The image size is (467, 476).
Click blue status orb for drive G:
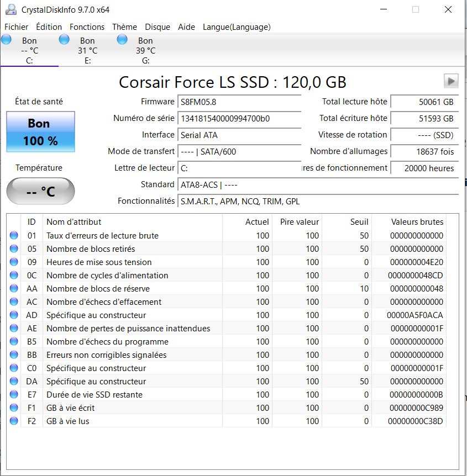pos(122,39)
